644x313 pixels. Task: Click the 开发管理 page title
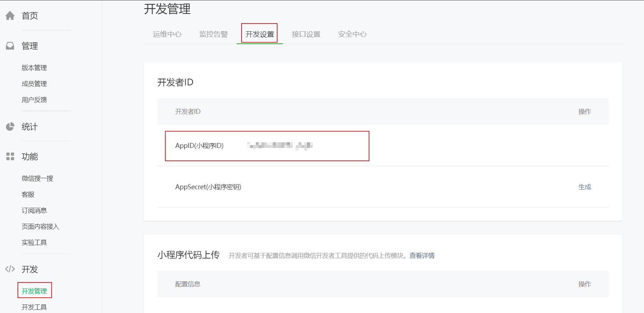[167, 9]
